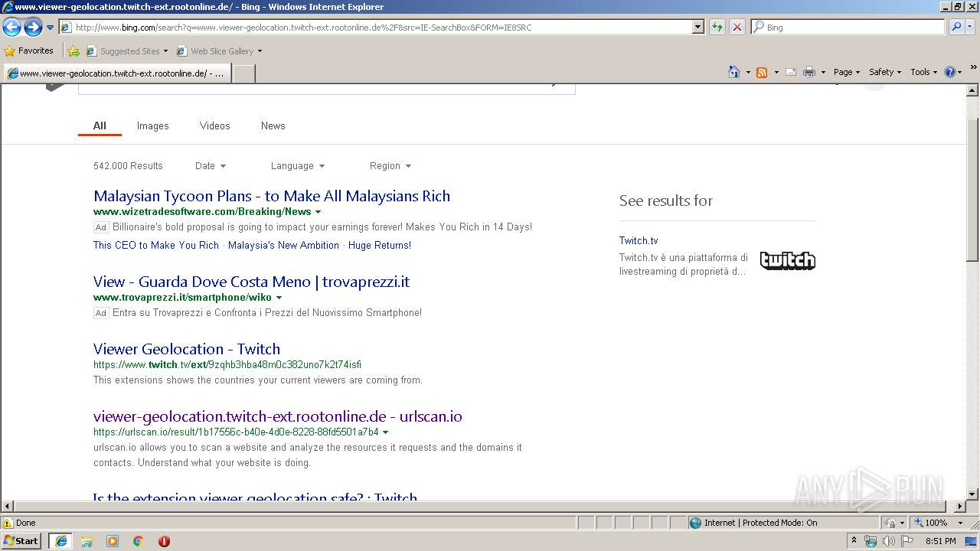Click the Help question mark icon

tap(949, 72)
